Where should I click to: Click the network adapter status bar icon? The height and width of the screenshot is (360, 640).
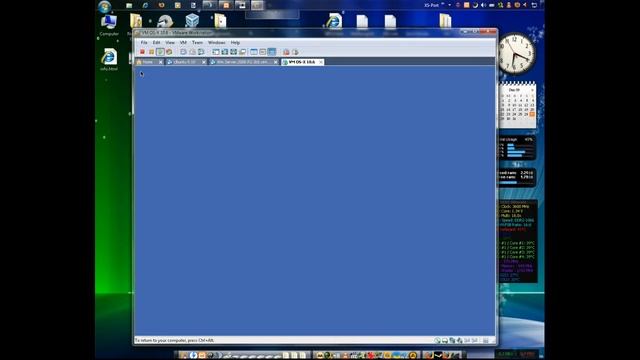pyautogui.click(x=452, y=340)
